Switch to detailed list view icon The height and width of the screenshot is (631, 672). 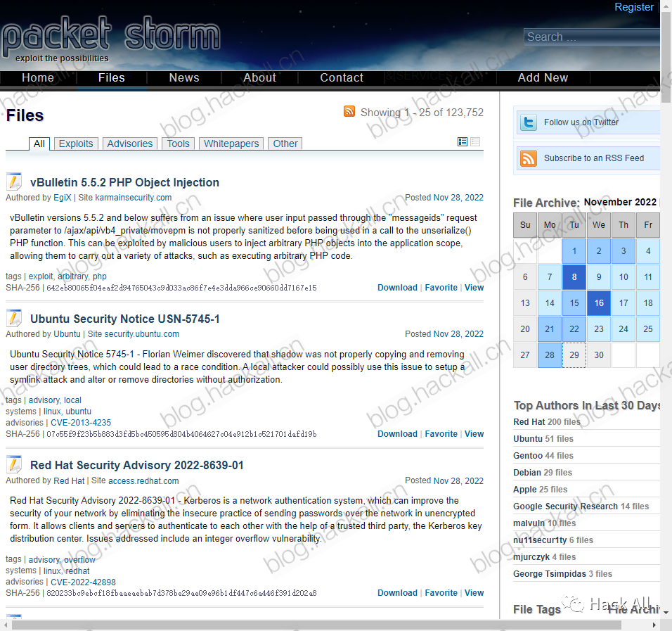click(463, 142)
